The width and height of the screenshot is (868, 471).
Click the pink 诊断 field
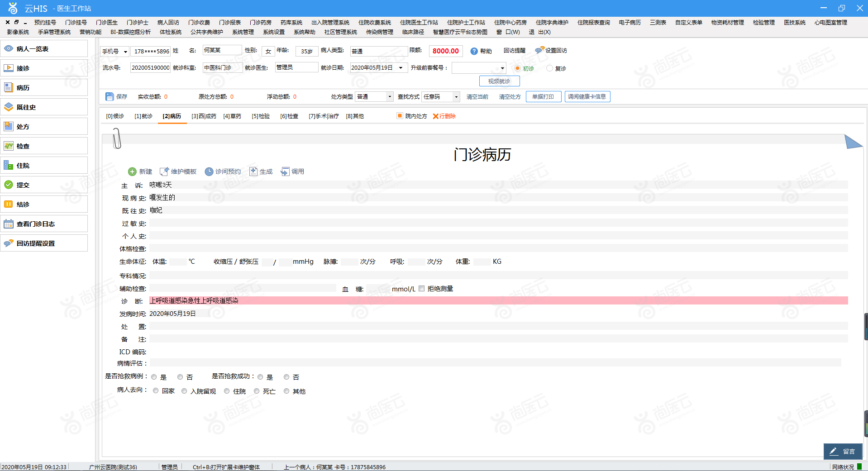coord(498,300)
